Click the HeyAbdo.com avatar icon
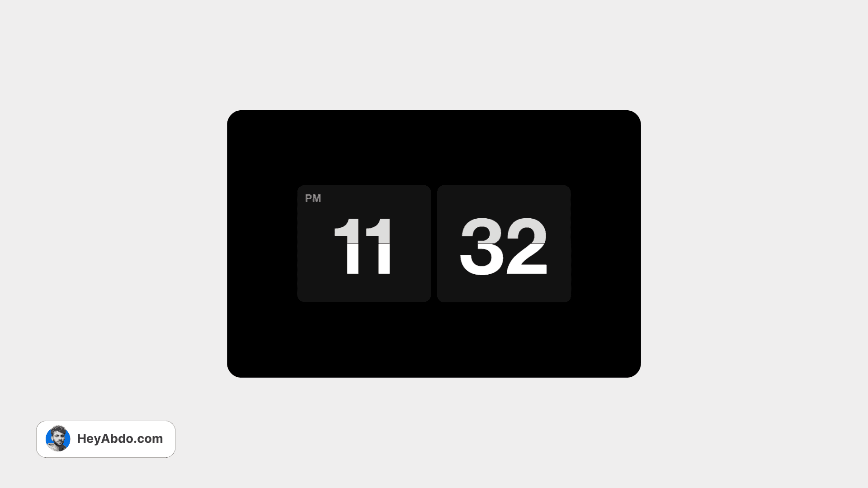 58,439
